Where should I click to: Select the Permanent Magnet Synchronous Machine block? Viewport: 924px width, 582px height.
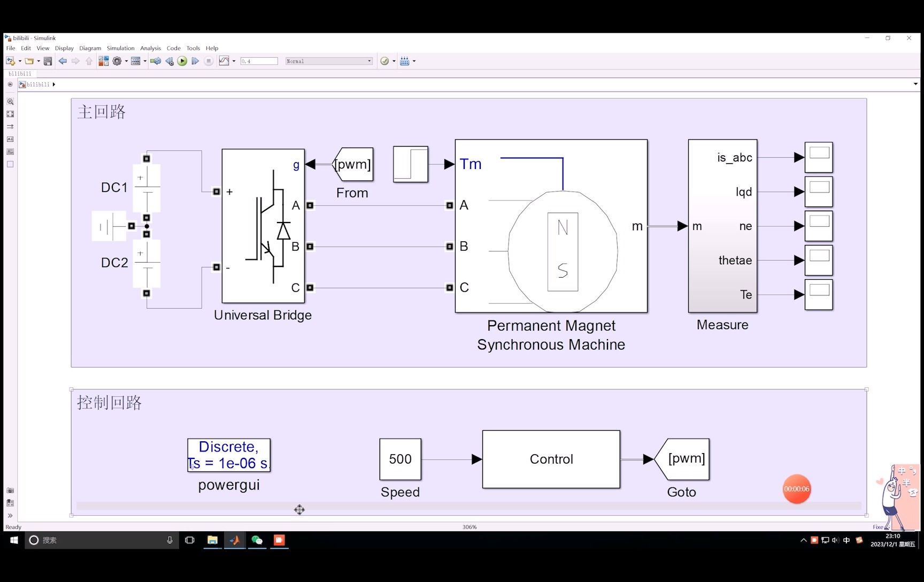pyautogui.click(x=551, y=226)
